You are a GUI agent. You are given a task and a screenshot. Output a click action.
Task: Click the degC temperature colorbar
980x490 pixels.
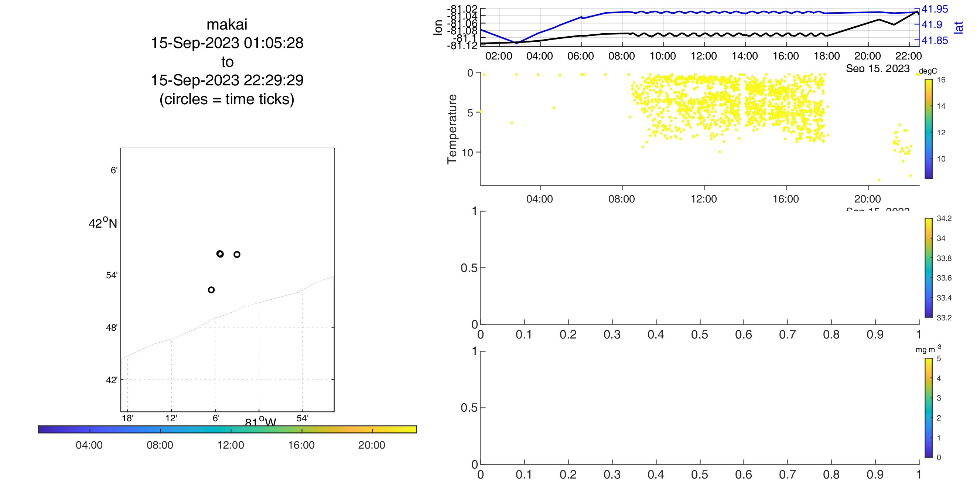click(x=929, y=129)
